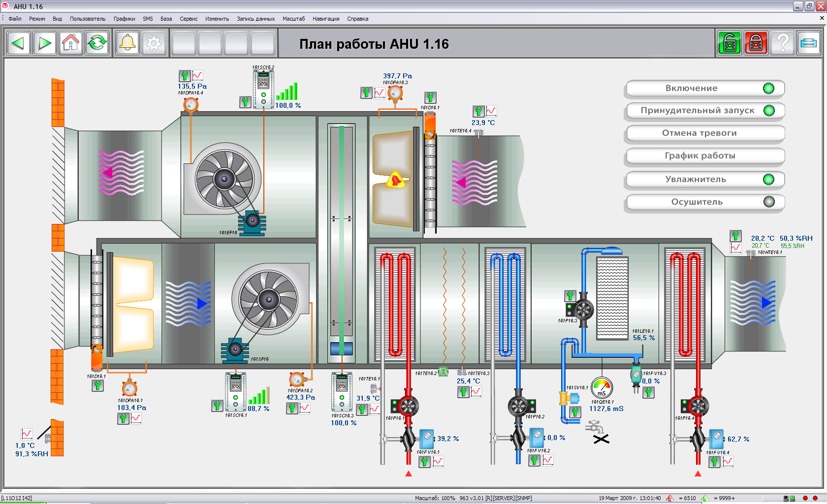Click the 100,0 % supply fan speed bar indicator
This screenshot has width=827, height=504.
pos(287,92)
